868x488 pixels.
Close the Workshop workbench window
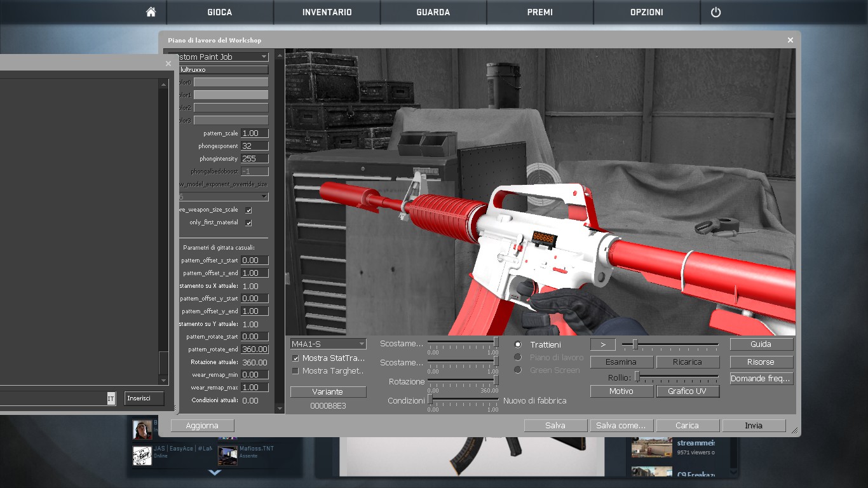(790, 40)
